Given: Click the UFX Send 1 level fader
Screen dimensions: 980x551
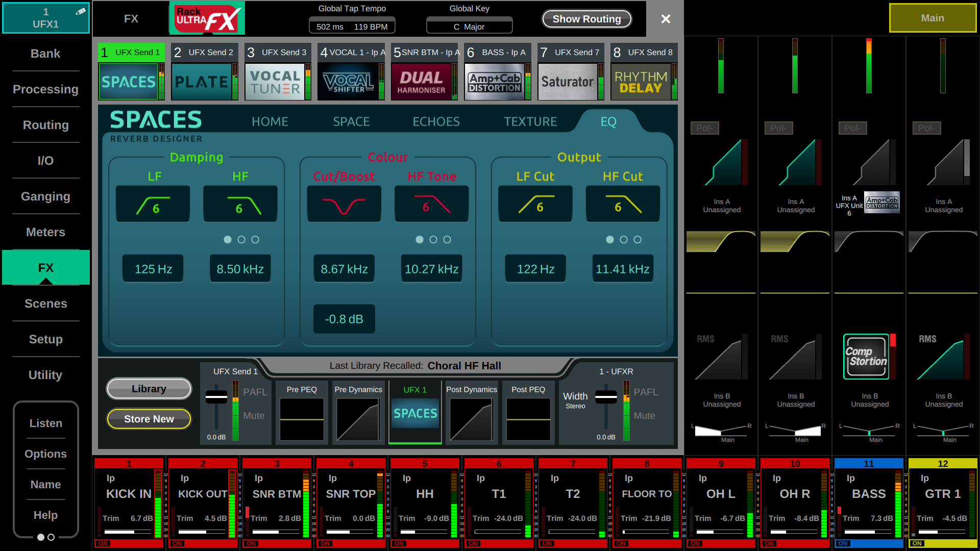Looking at the screenshot, I should pos(216,397).
